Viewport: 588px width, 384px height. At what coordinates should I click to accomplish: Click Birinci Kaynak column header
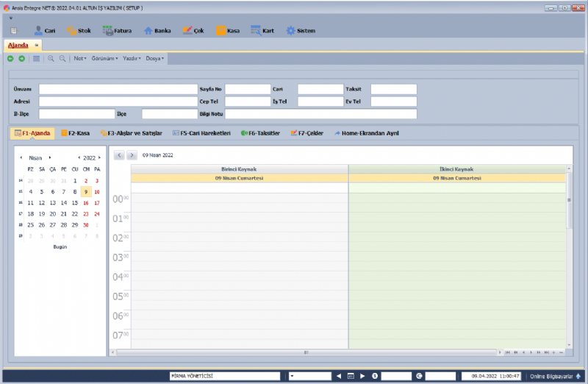240,169
